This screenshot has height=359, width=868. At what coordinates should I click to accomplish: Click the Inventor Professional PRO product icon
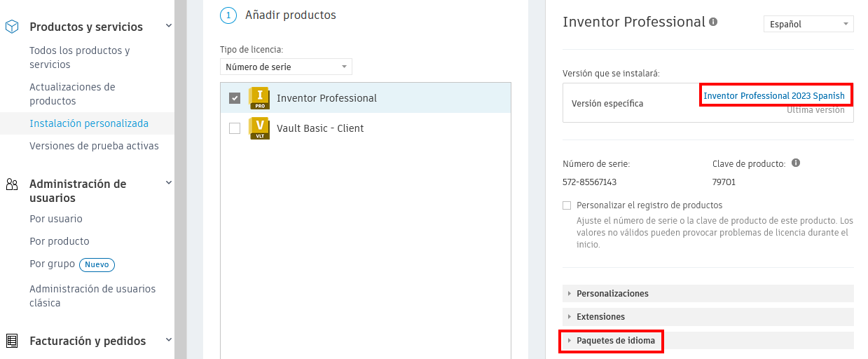(259, 98)
